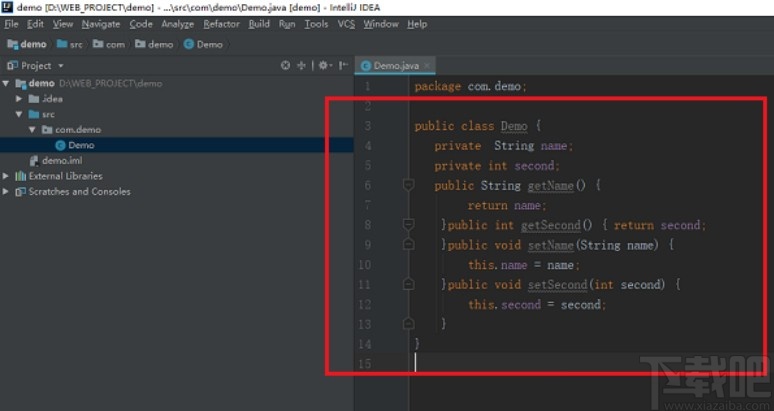
Task: Click the demo breadcrumb in navigation bar
Action: click(x=27, y=44)
